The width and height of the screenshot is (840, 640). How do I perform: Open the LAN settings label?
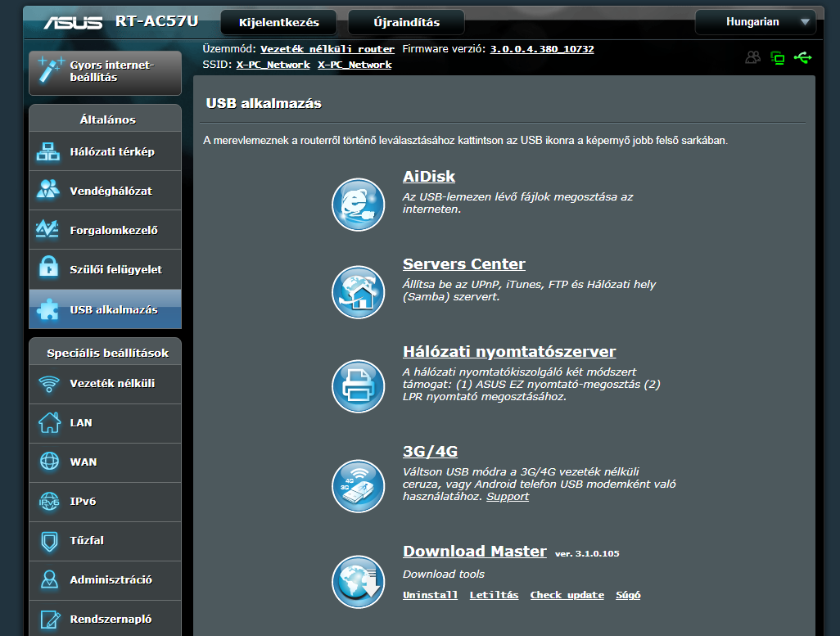pos(81,422)
